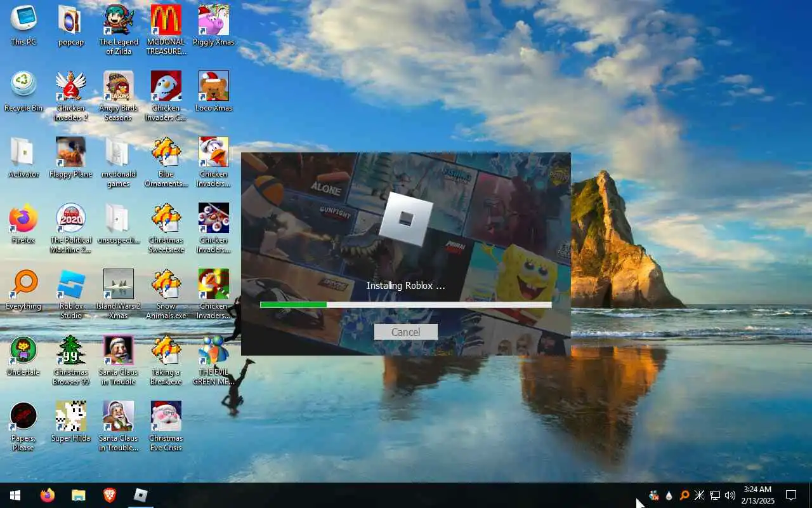Select Undertale desktop shortcut
The image size is (812, 508).
click(x=23, y=356)
